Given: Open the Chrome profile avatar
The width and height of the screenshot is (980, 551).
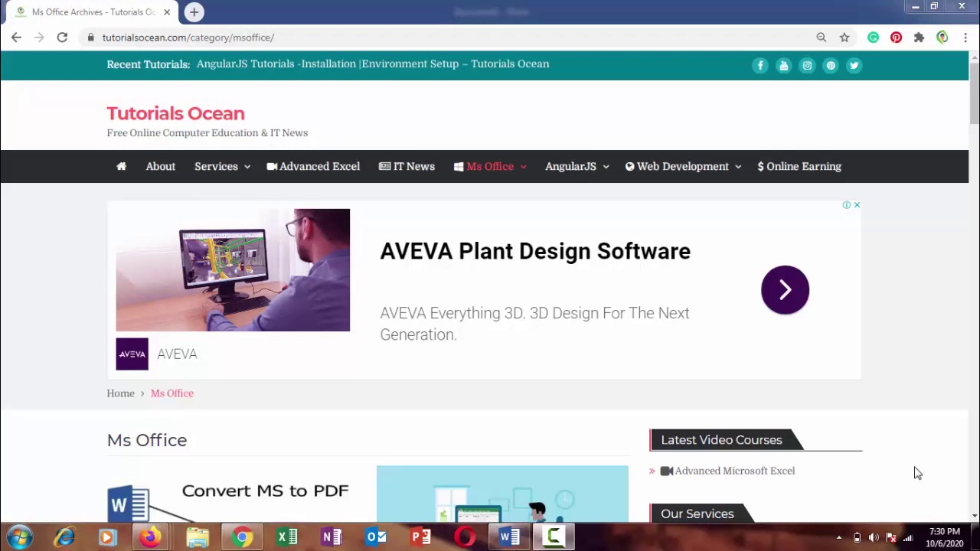Looking at the screenshot, I should pos(942,37).
